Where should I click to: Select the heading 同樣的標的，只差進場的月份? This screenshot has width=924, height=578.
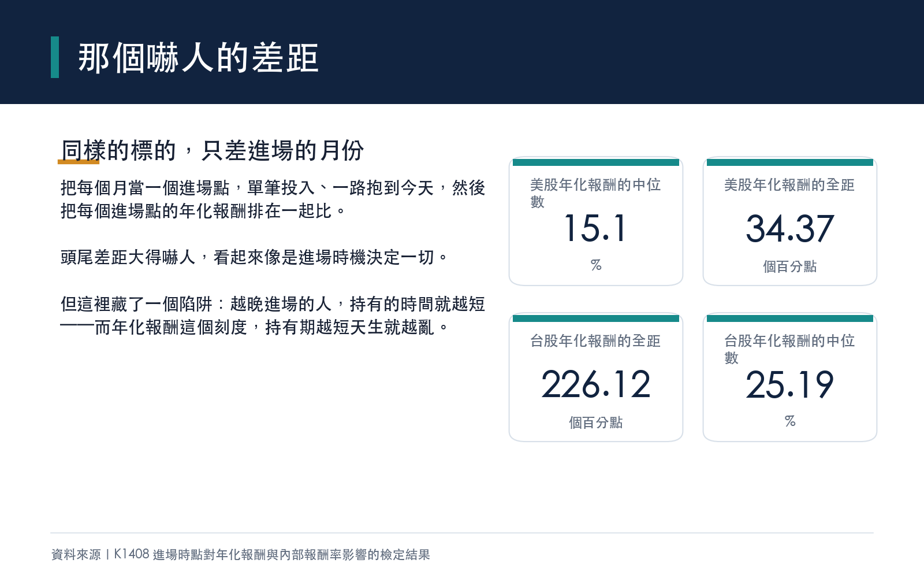coord(212,151)
